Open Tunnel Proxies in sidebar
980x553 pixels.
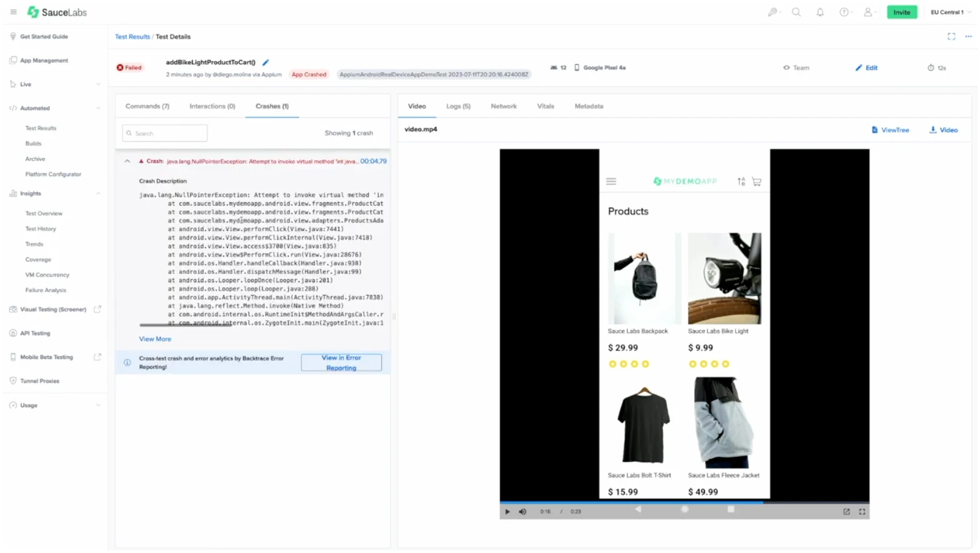(39, 381)
